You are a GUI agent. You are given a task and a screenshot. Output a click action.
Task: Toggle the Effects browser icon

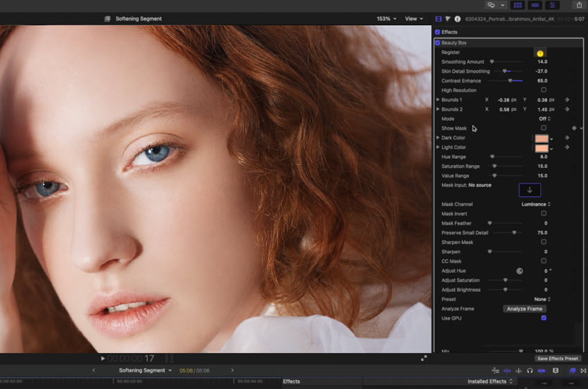click(x=573, y=370)
